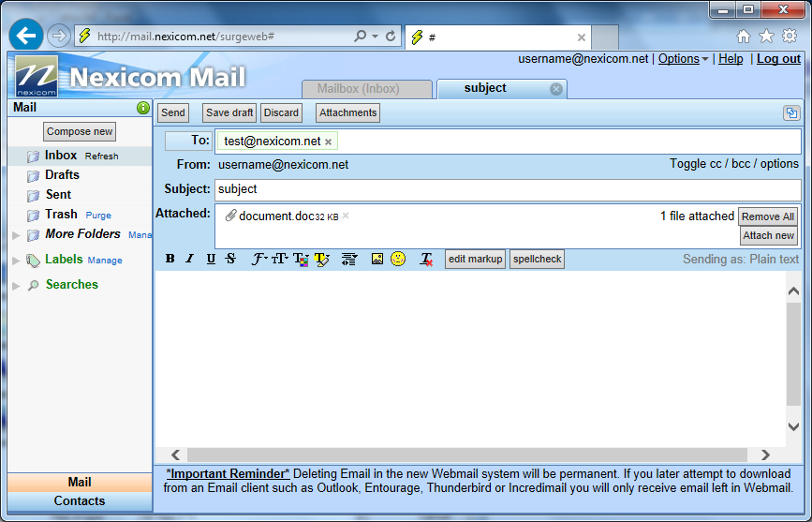The width and height of the screenshot is (812, 522).
Task: Click Remove All attachments
Action: click(767, 216)
